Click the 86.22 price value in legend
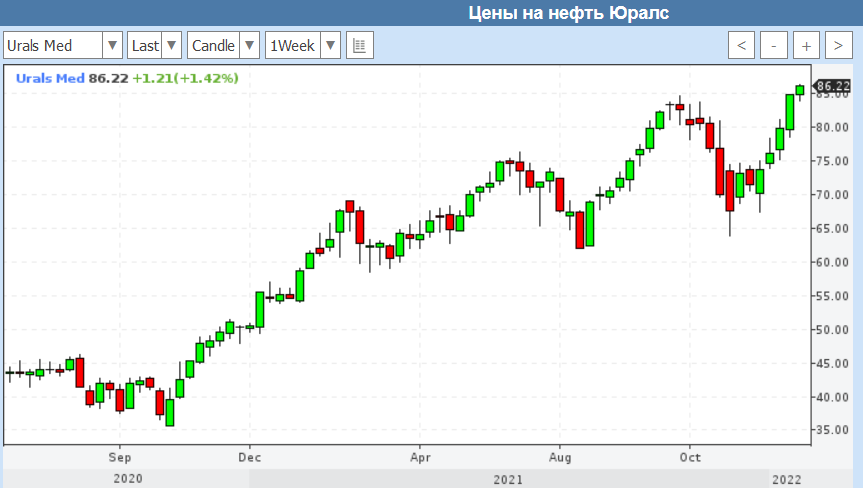This screenshot has width=863, height=488. tap(108, 78)
